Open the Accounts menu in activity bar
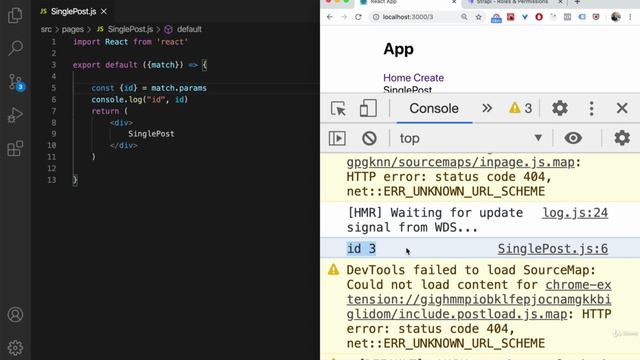This screenshot has height=360, width=640. tap(15, 315)
